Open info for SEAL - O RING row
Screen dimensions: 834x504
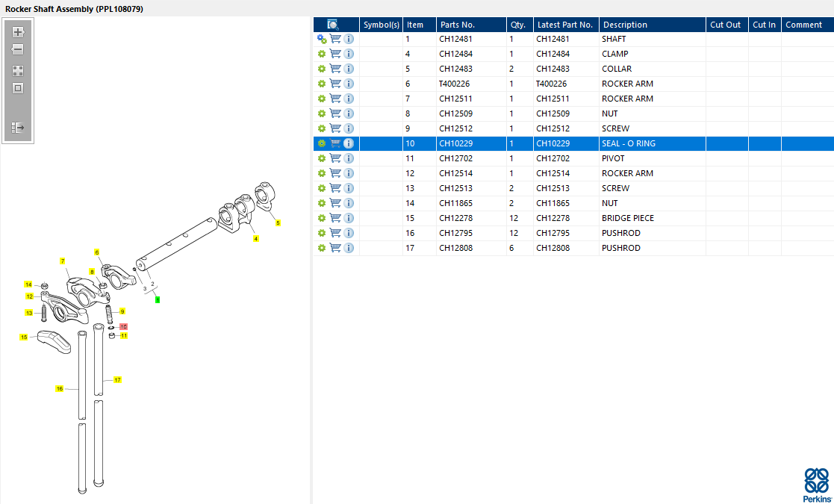pos(349,143)
